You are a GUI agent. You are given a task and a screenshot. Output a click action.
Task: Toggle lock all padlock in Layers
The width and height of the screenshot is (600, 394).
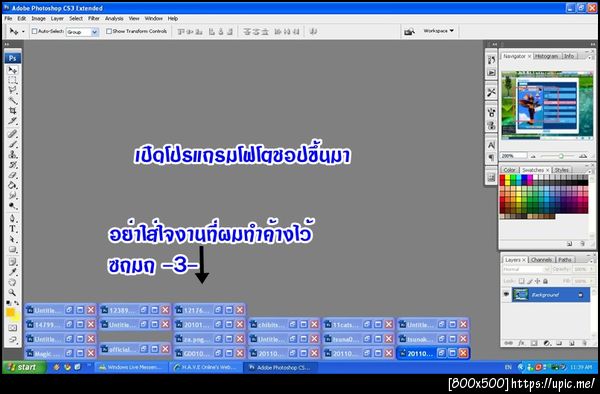click(x=545, y=281)
